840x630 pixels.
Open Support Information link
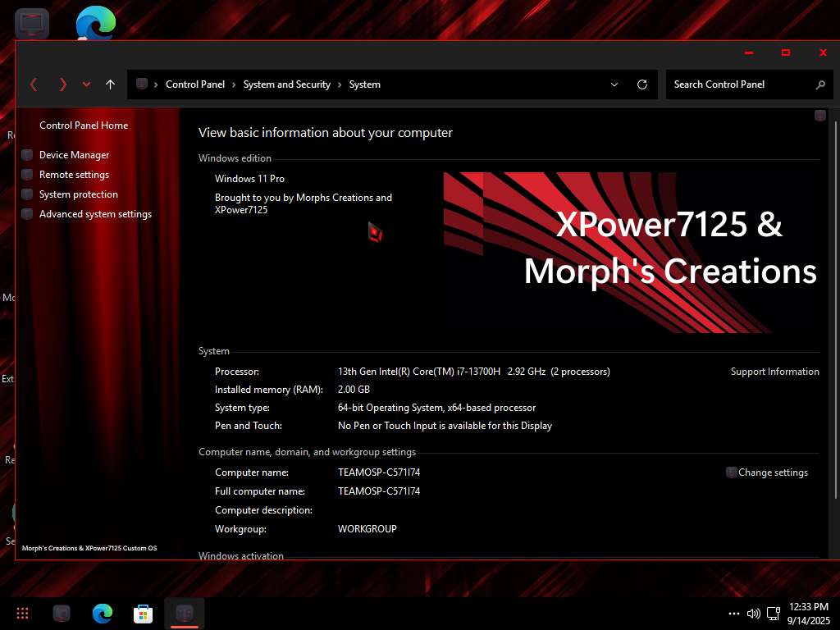[774, 372]
